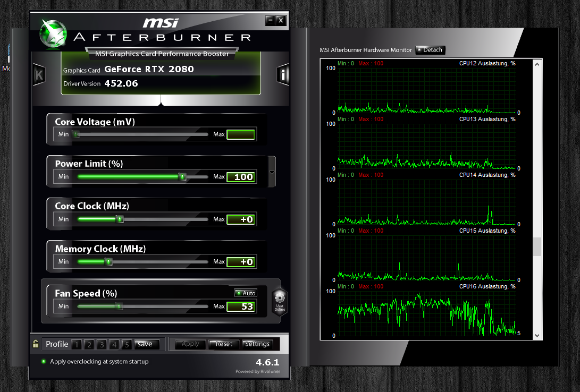The image size is (580, 392).
Task: Click the GeForce RTX 2080 graphics card name
Action: pyautogui.click(x=149, y=69)
